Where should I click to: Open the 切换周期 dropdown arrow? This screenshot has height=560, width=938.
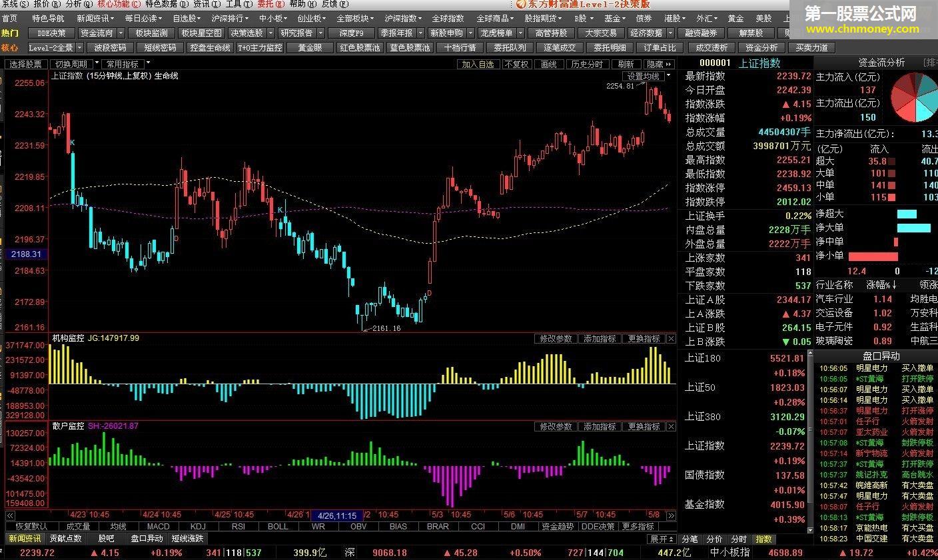[x=97, y=64]
